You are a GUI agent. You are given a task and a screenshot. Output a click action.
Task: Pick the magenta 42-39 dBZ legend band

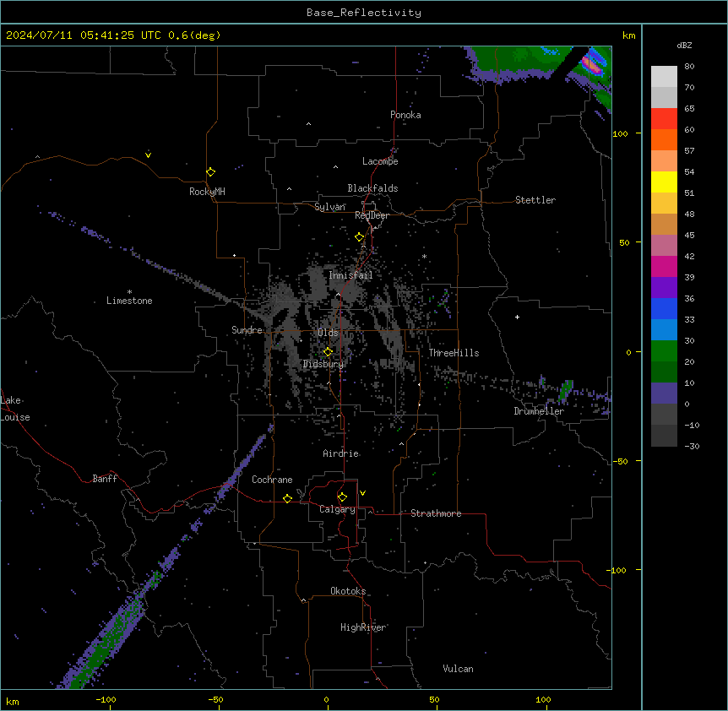coord(664,266)
